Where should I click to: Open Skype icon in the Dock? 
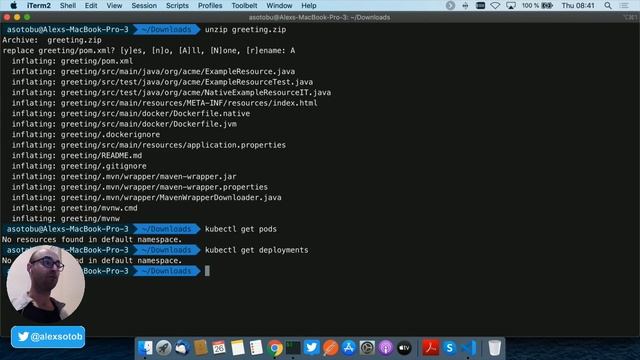pyautogui.click(x=449, y=348)
